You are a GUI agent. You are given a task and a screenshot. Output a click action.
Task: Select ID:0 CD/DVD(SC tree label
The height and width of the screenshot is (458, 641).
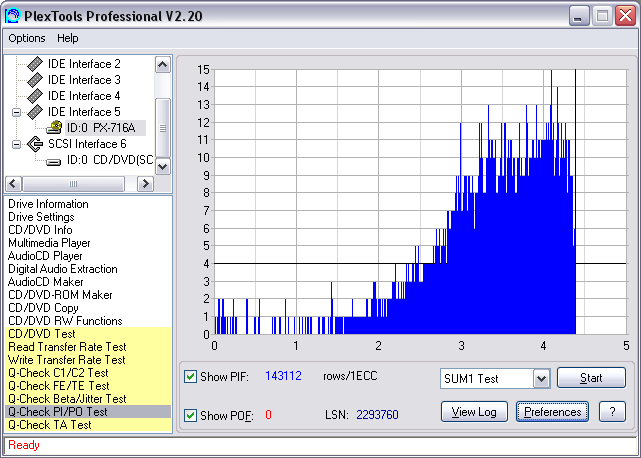(110, 160)
